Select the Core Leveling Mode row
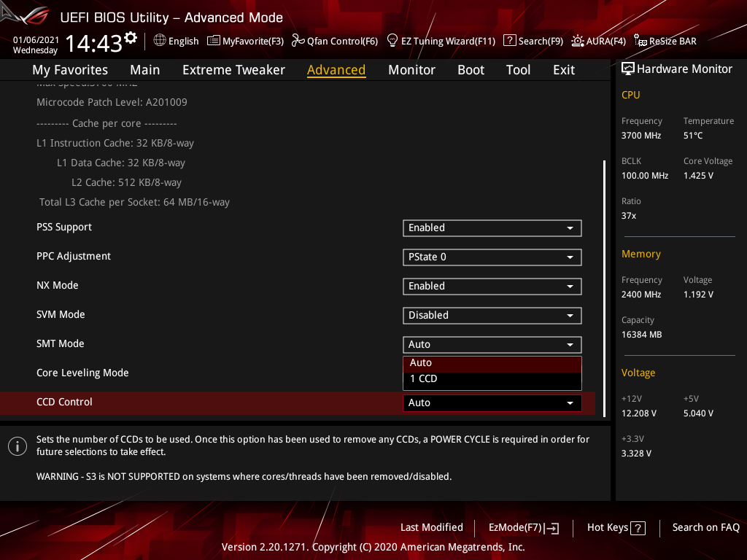This screenshot has width=747, height=560. [x=82, y=373]
